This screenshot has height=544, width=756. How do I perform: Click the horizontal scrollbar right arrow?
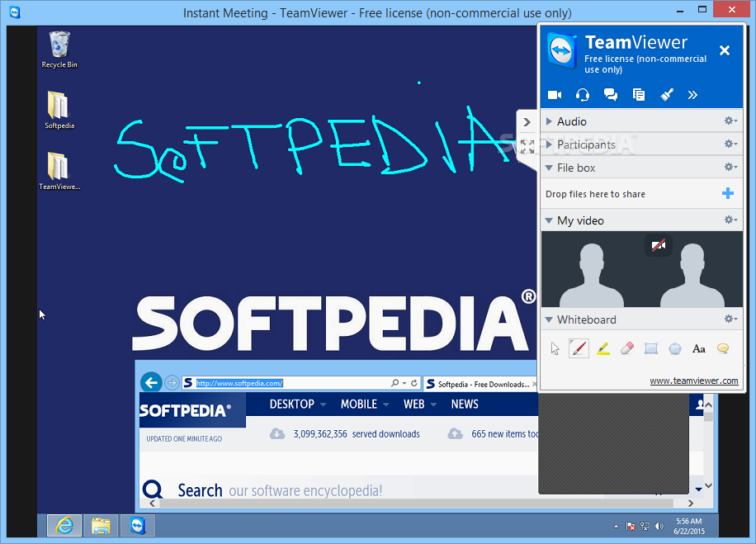coord(691,504)
